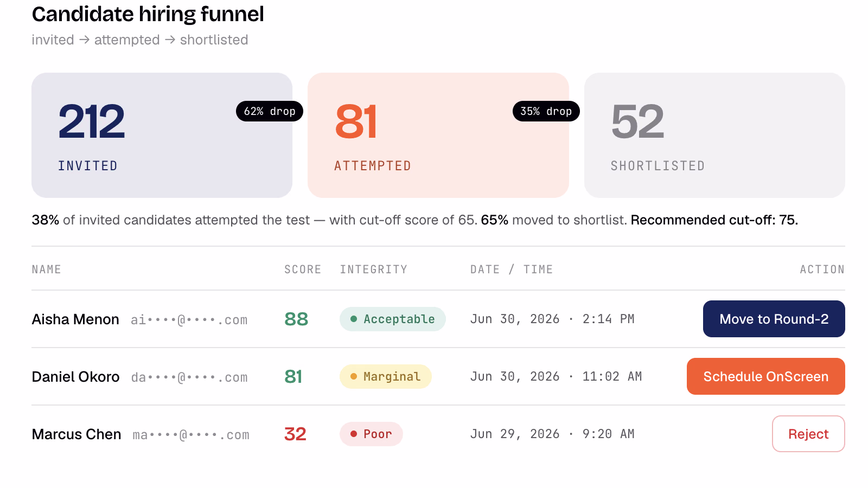Open Aisha Menon's candidate profile

(x=75, y=319)
